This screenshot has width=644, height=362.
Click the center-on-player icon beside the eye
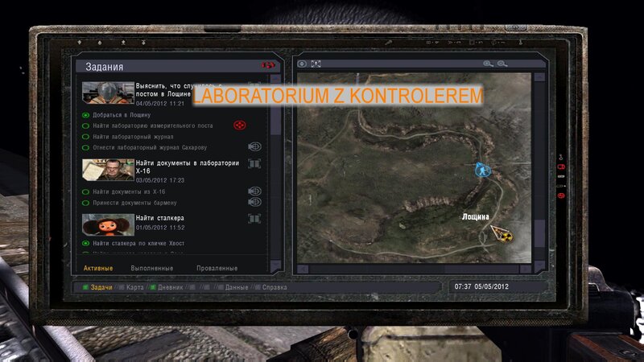pyautogui.click(x=316, y=64)
